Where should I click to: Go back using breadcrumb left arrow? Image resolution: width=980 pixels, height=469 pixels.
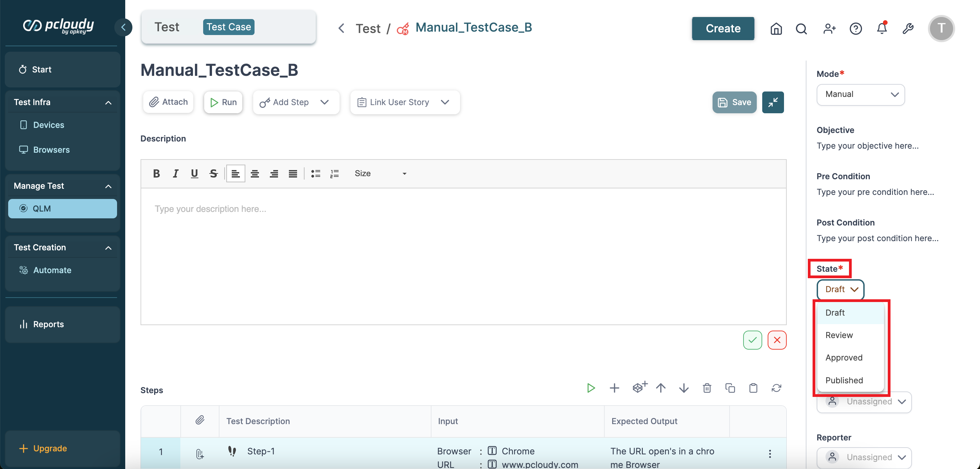341,28
